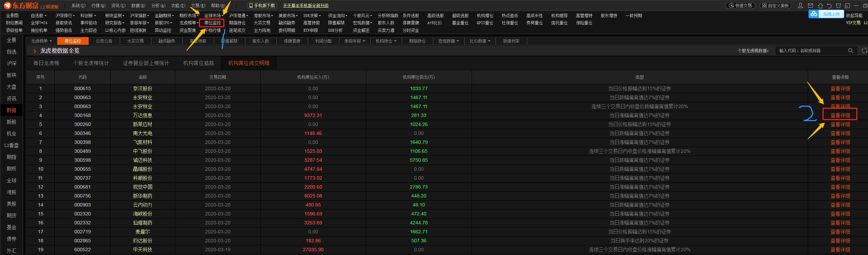Viewport: 868px width, 255px height.
Task: Open the 行情(Q) menu
Action: click(x=98, y=6)
